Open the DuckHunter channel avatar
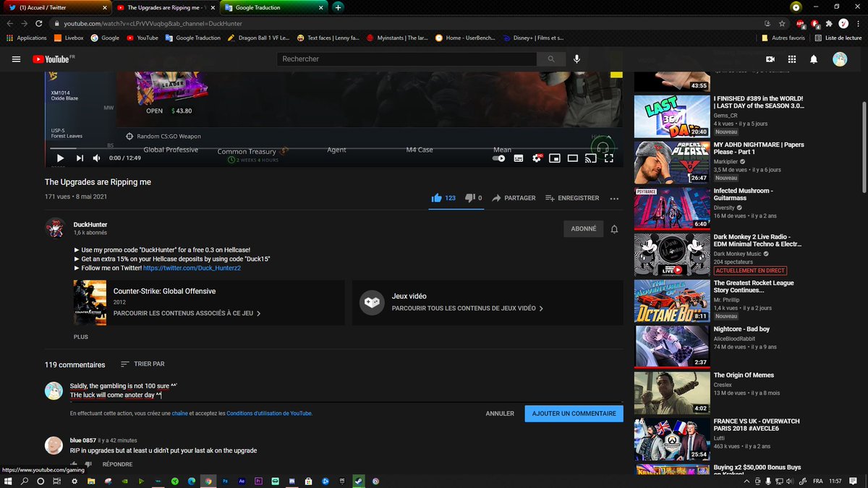 [x=56, y=228]
